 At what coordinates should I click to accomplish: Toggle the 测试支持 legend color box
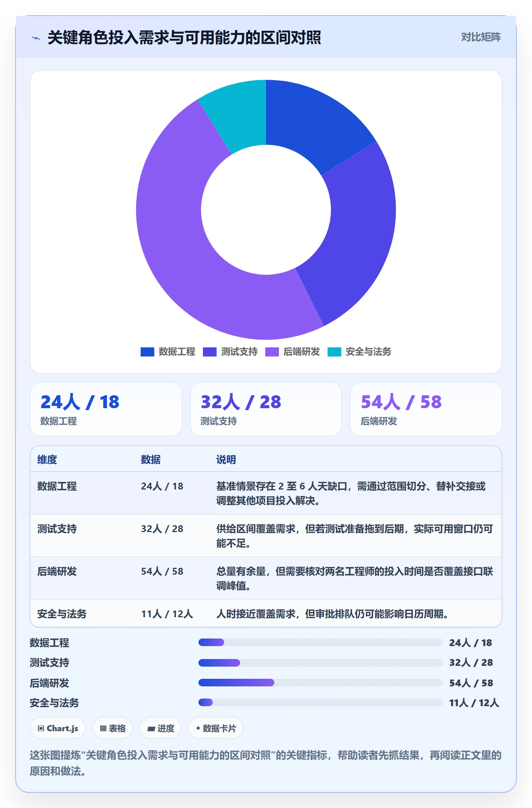click(209, 352)
